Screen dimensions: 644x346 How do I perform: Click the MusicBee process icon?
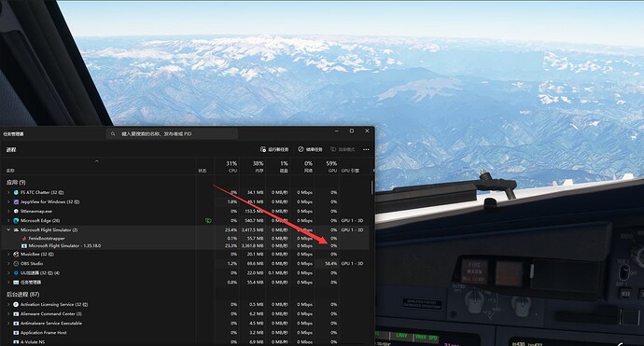pos(16,254)
